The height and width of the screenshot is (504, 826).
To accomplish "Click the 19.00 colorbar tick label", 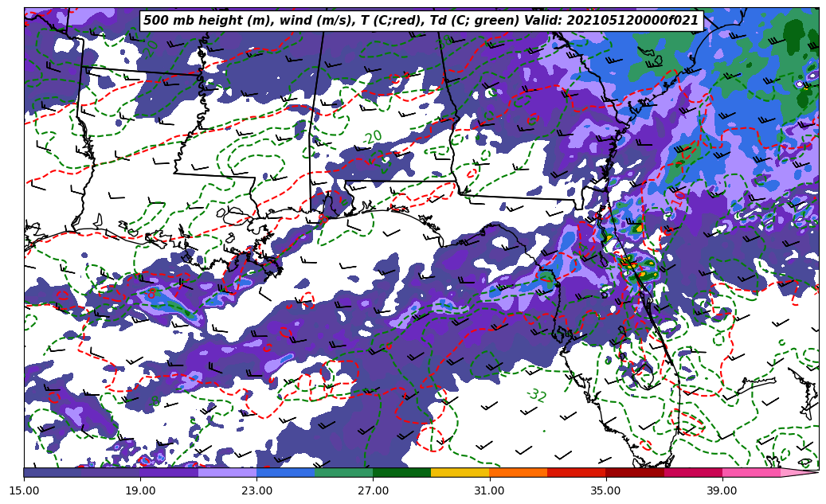I will (140, 490).
